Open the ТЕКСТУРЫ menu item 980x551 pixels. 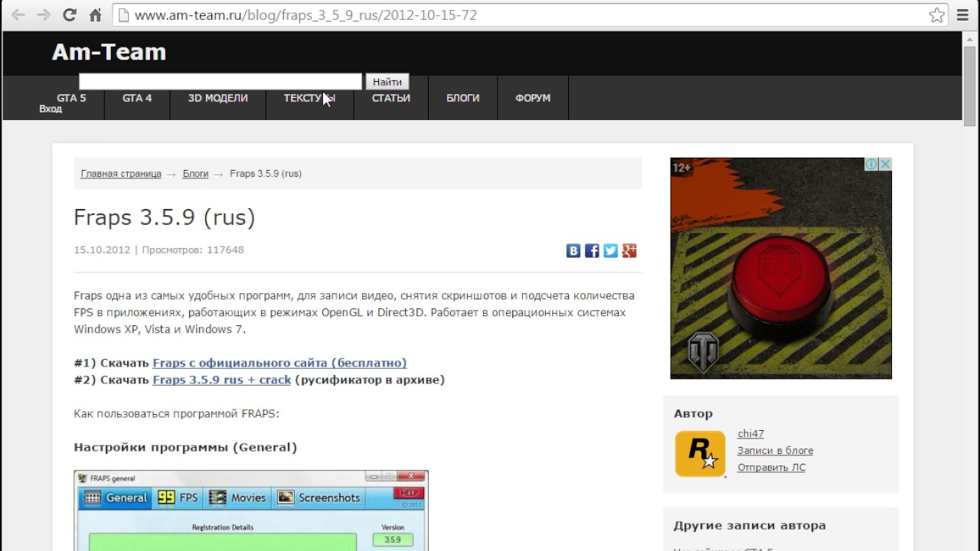click(309, 98)
